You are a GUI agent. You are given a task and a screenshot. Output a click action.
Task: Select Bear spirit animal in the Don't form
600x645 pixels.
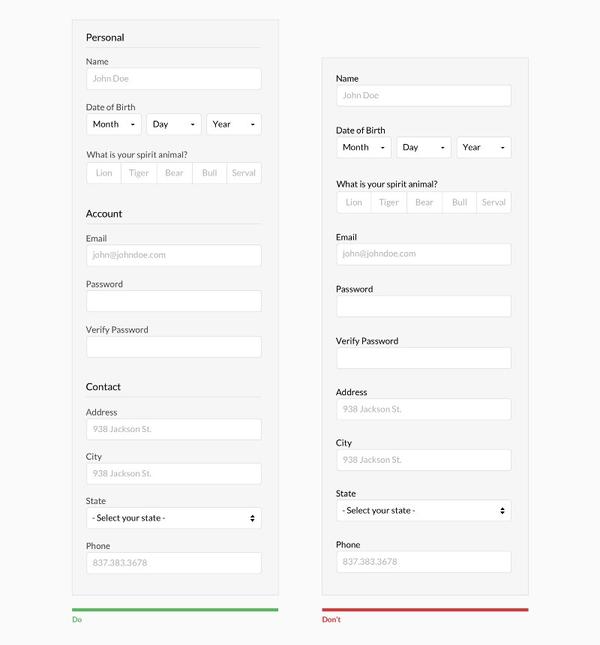(x=424, y=203)
